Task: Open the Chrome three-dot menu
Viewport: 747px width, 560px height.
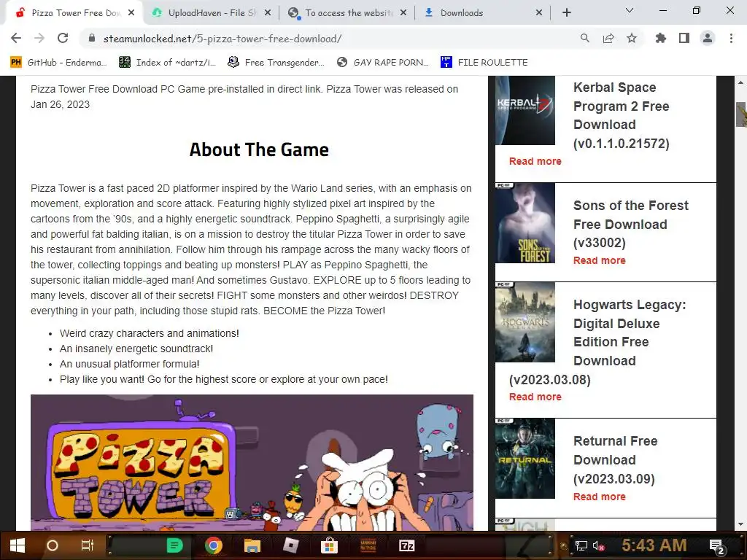Action: 731,38
